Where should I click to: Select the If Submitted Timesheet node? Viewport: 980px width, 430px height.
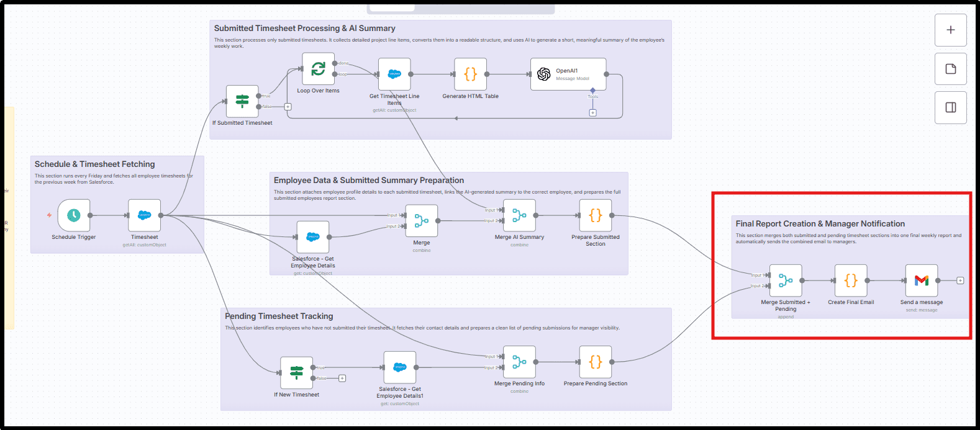pyautogui.click(x=242, y=101)
